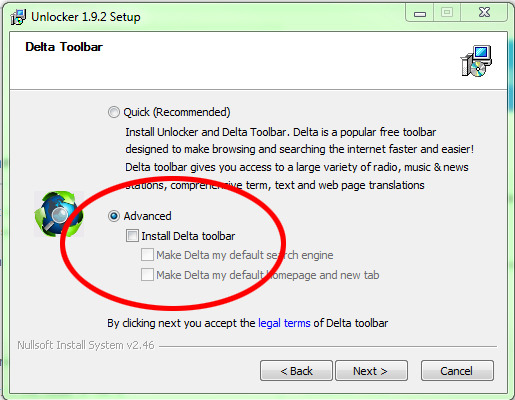The image size is (515, 400).
Task: Click the Unlocker 1.9.2 Setup title text
Action: [86, 17]
